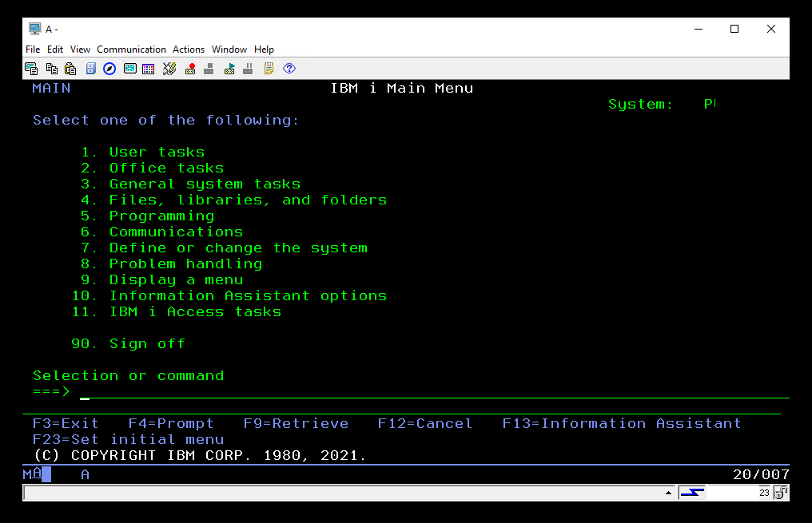This screenshot has height=523, width=812.
Task: Click the Paste clipboard icon
Action: tap(70, 69)
